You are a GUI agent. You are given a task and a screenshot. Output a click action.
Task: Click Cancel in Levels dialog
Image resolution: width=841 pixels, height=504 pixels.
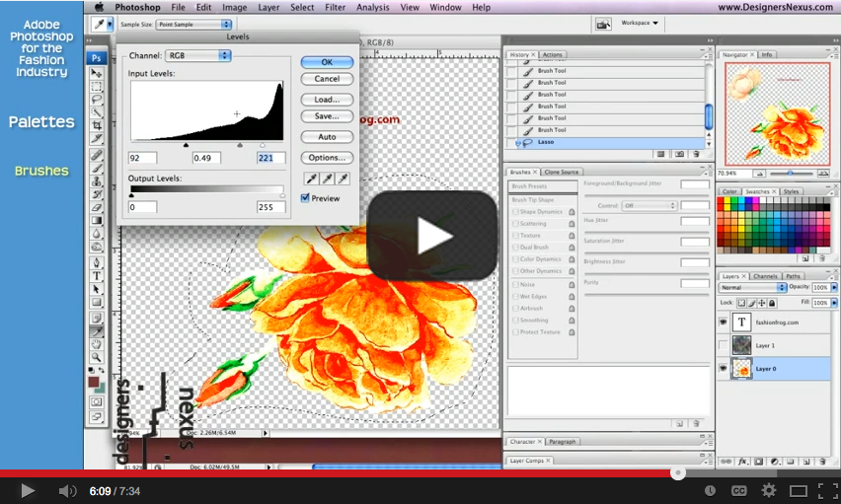(327, 79)
